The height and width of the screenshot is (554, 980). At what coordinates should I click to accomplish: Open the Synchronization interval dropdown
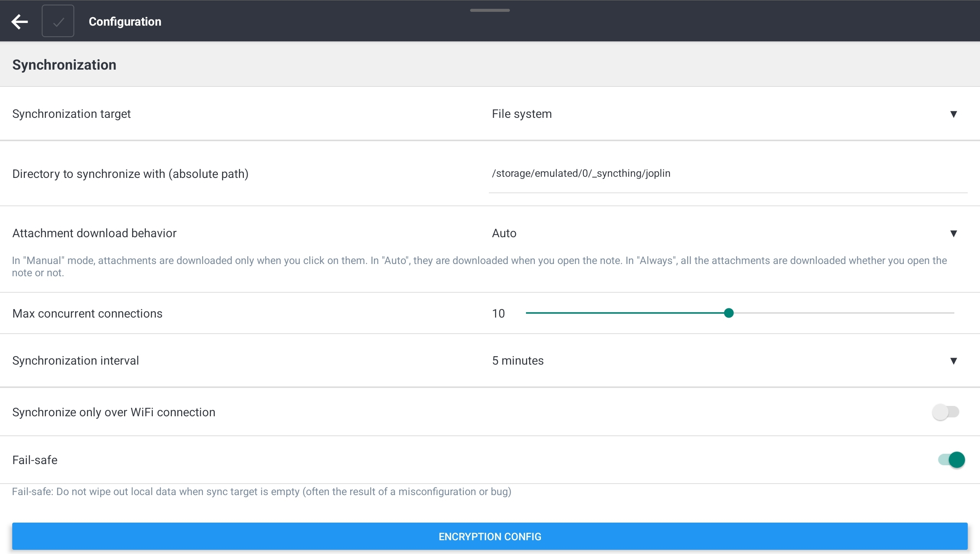(x=953, y=361)
